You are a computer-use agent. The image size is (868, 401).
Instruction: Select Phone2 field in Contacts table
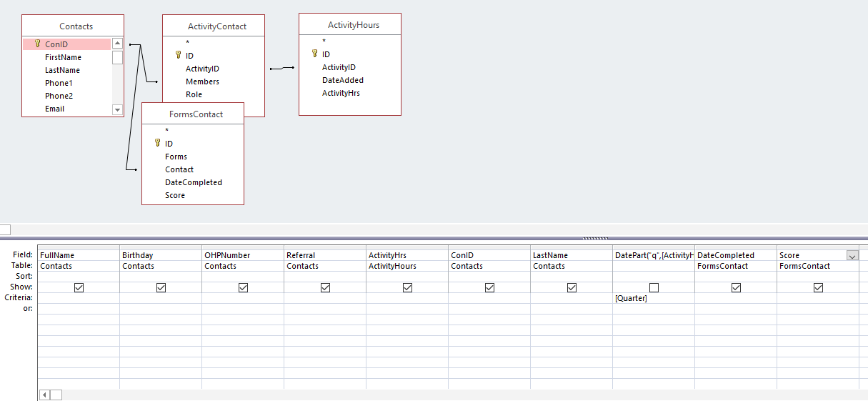[x=59, y=96]
